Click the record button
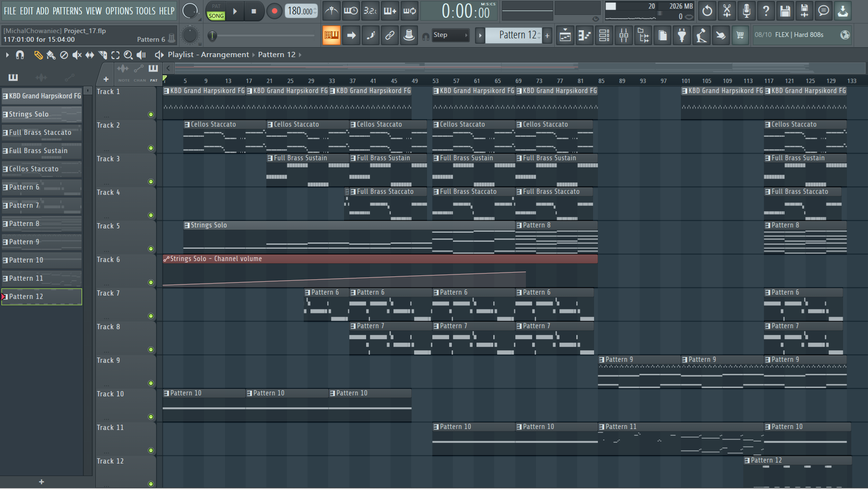 (x=274, y=11)
